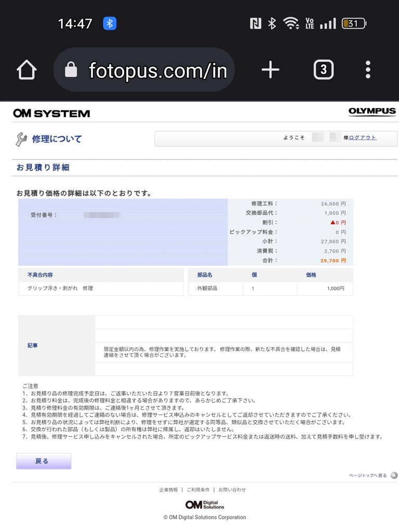The height and width of the screenshot is (532, 399).
Task: Click the OM Digital Solutions footer logo
Action: [x=205, y=505]
